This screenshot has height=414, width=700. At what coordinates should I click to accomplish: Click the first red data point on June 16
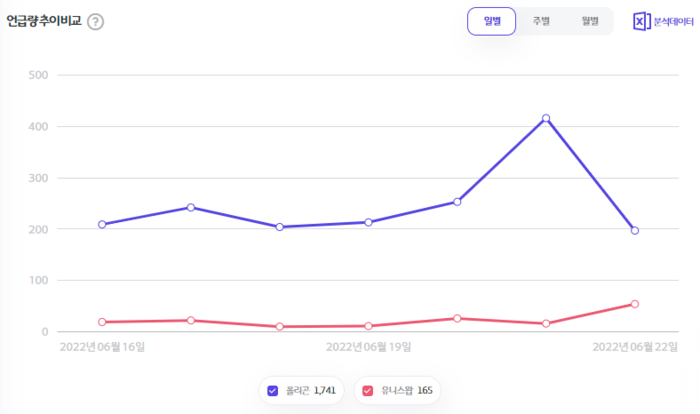(x=102, y=322)
